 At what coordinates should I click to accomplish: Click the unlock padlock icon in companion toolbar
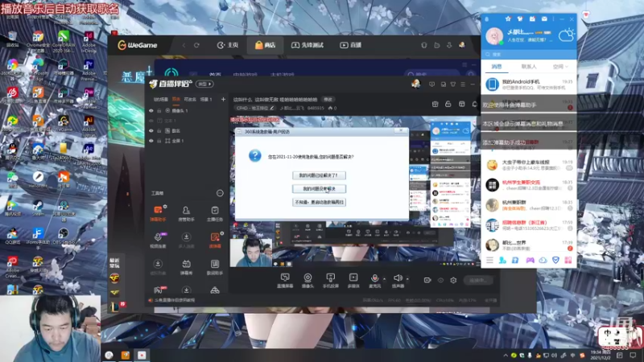coord(448,105)
